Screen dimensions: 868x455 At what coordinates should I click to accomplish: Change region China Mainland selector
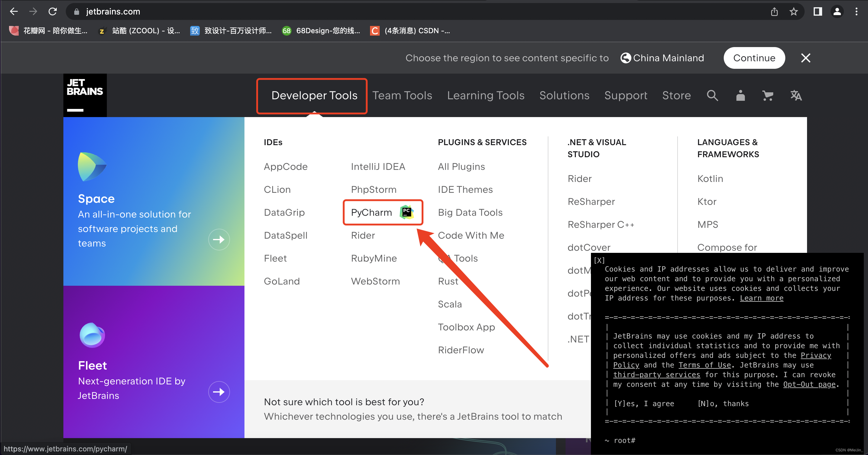point(662,58)
